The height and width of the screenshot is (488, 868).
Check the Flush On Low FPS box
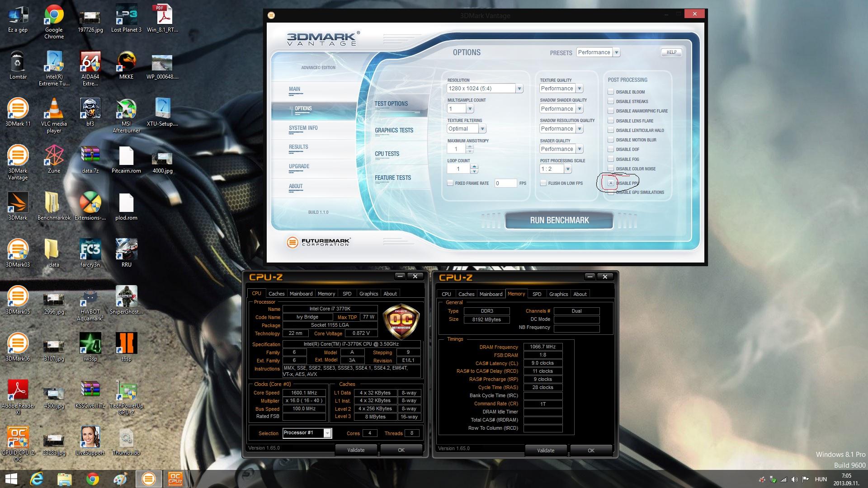543,183
